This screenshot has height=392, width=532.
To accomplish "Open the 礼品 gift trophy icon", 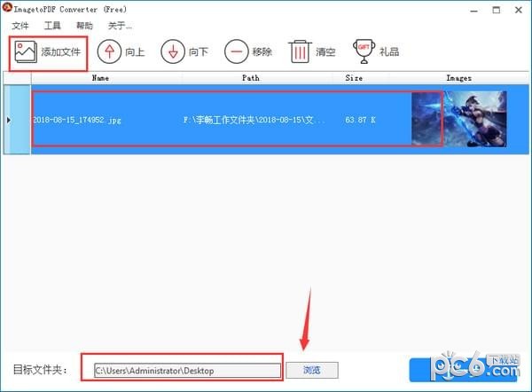I will [376, 52].
